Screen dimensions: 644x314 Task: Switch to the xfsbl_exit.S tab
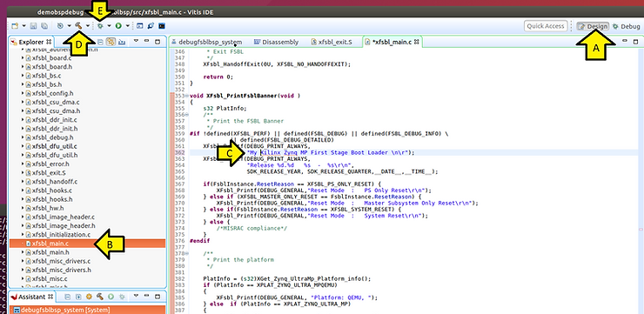[332, 42]
